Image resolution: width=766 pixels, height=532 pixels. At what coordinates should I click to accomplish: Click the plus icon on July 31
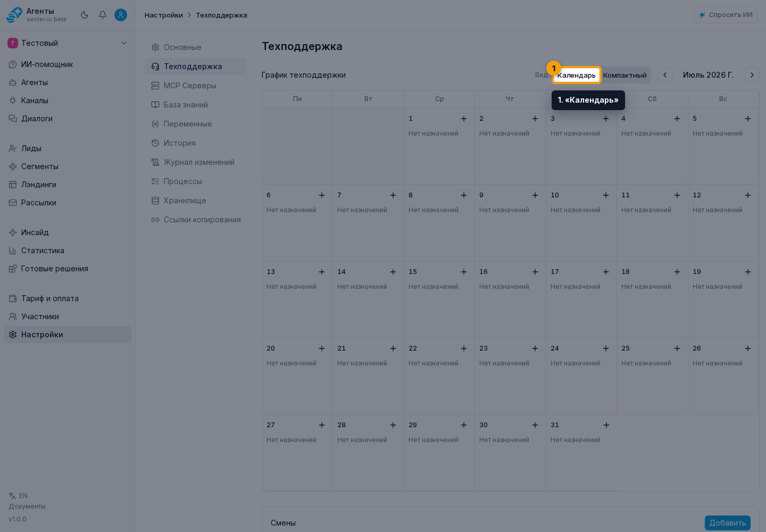606,425
